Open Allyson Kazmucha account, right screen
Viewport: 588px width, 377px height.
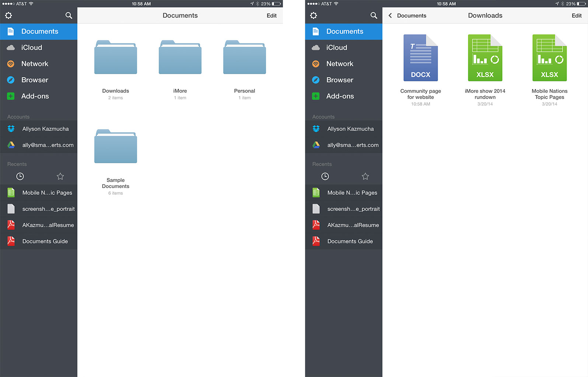tap(344, 129)
